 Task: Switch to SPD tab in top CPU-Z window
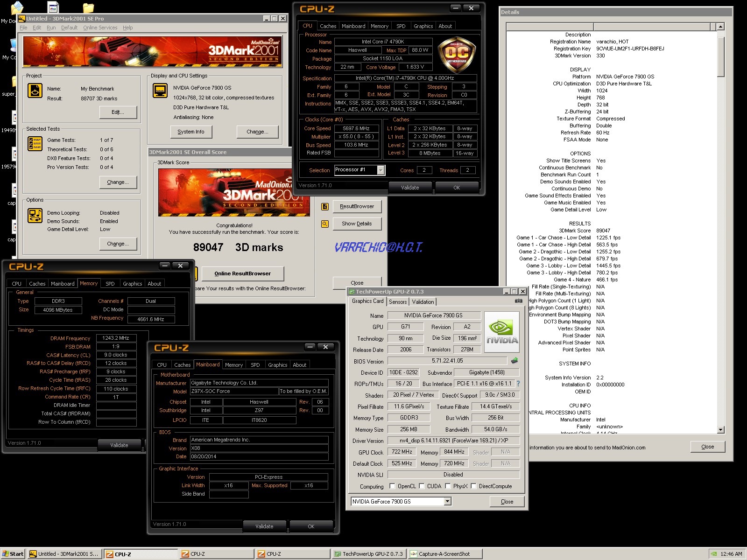pyautogui.click(x=401, y=26)
